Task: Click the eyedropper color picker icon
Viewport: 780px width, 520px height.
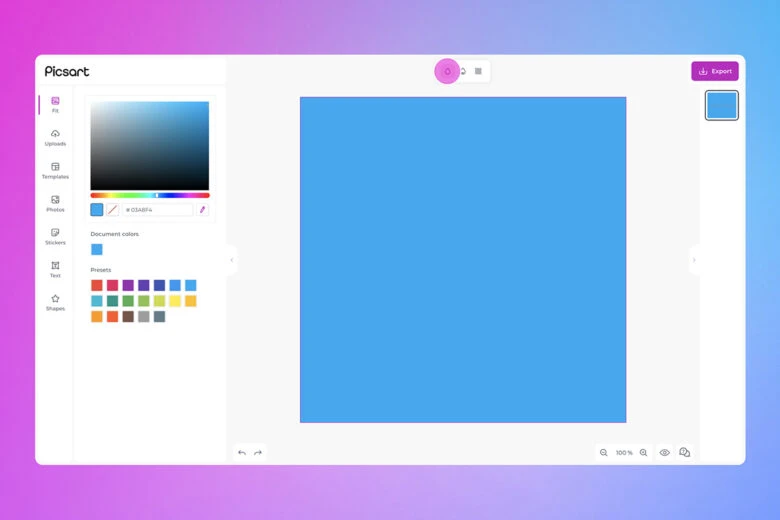Action: coord(202,210)
